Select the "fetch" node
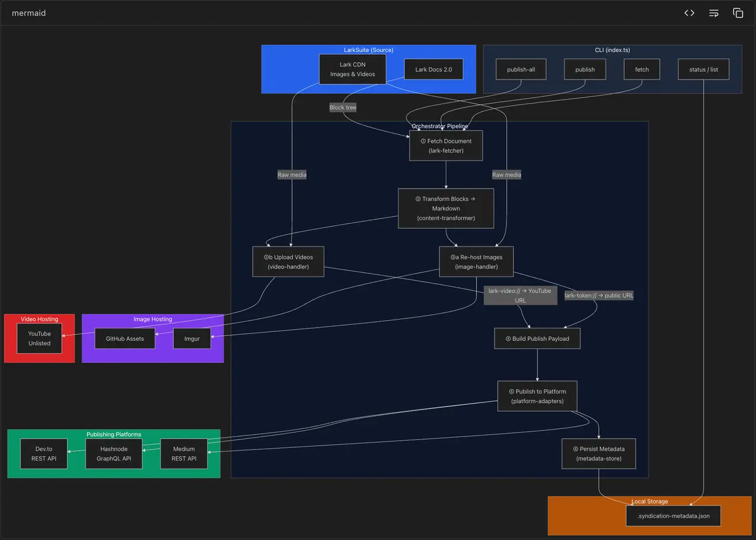Viewport: 756px width, 540px height. coord(641,69)
